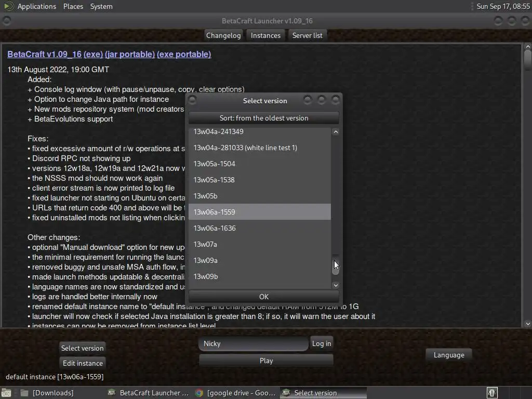Select version 13w04a-241349 in the list
The width and height of the screenshot is (532, 399).
click(x=260, y=132)
